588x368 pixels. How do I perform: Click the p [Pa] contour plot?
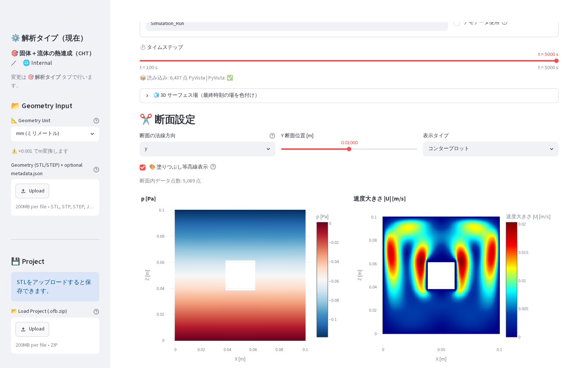[240, 275]
